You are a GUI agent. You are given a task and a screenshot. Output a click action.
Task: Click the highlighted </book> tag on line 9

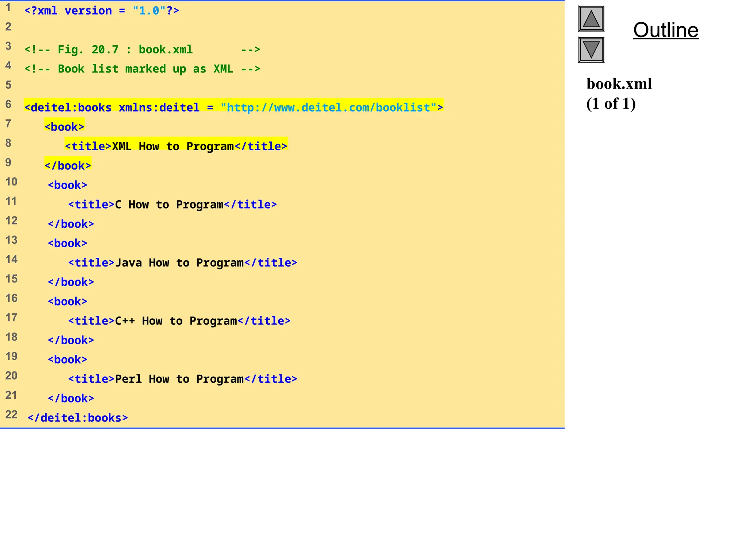pyautogui.click(x=68, y=165)
